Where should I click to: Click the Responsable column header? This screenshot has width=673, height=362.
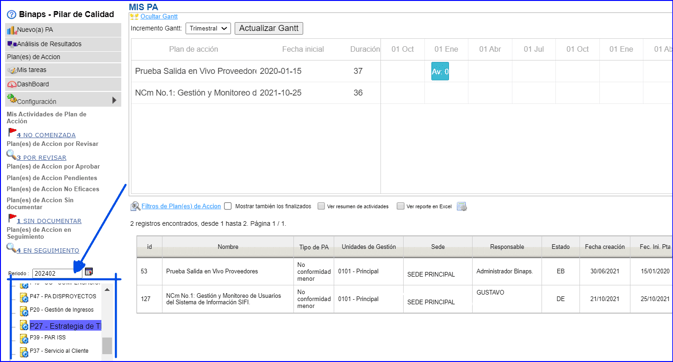coord(507,247)
